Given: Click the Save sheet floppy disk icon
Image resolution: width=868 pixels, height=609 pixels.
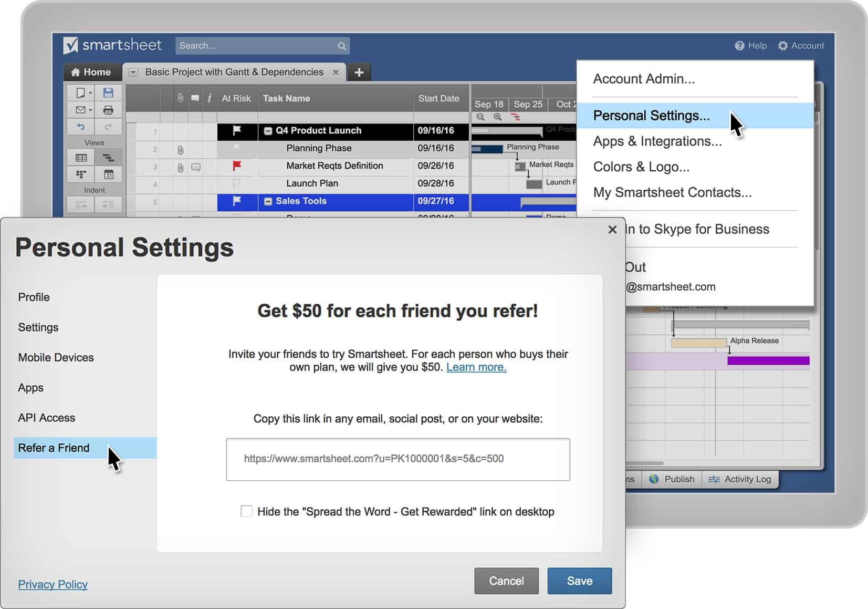Looking at the screenshot, I should coord(108,93).
